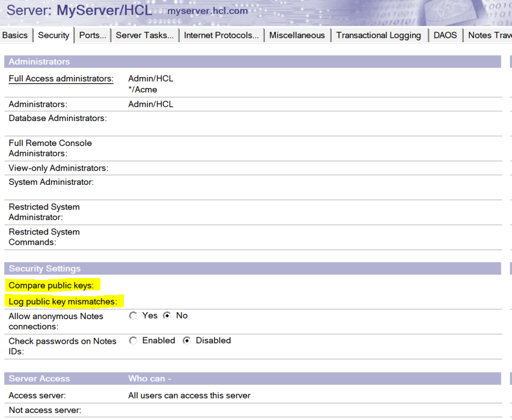Image resolution: width=512 pixels, height=420 pixels.
Task: Click the highlighted Log public key mismatches label
Action: (63, 302)
